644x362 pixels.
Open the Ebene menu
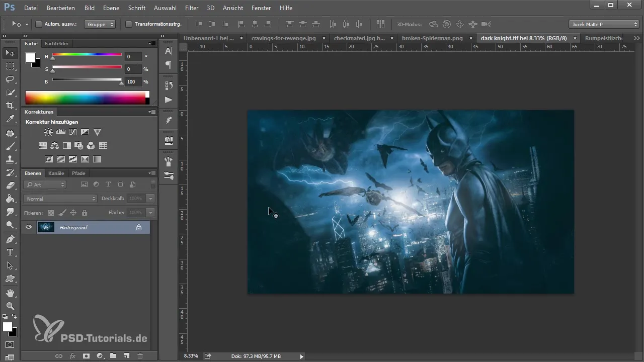[x=111, y=8]
